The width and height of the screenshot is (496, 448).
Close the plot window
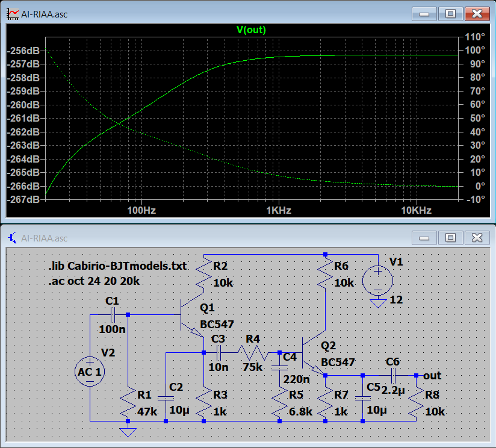pyautogui.click(x=477, y=14)
